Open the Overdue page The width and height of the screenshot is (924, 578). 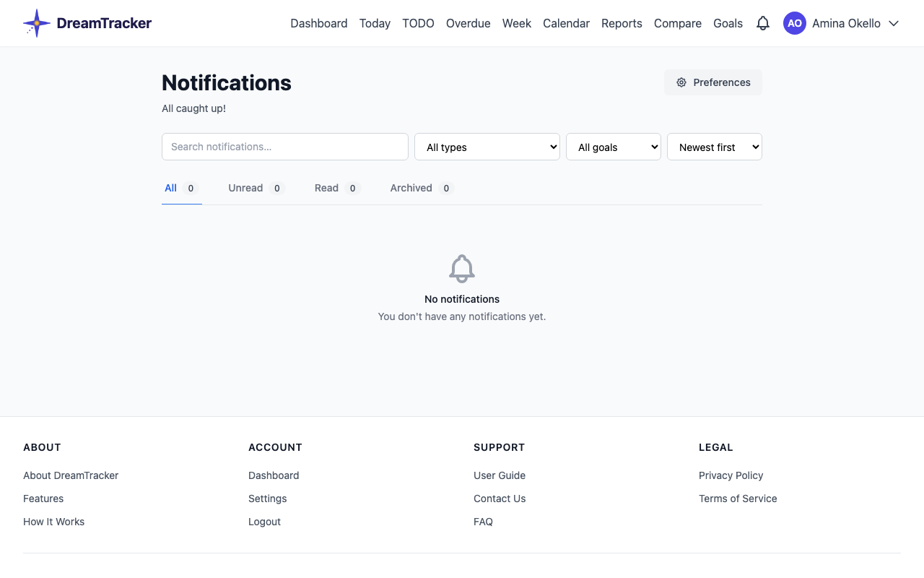468,23
